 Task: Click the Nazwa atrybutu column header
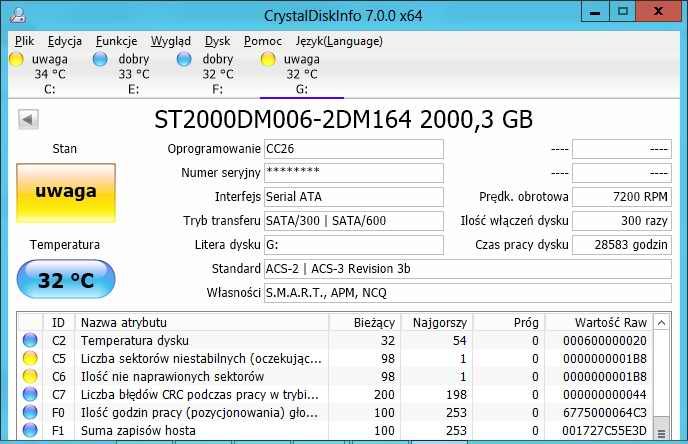pyautogui.click(x=202, y=323)
